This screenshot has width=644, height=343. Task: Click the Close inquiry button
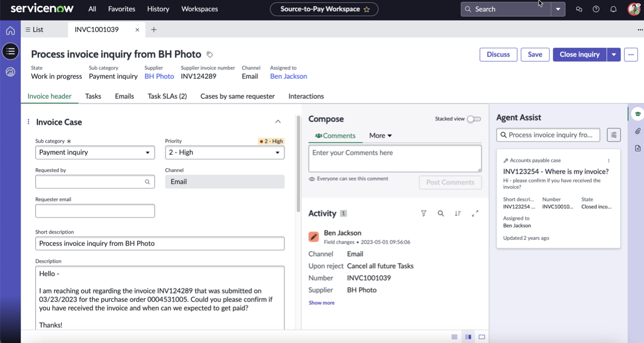click(x=579, y=54)
